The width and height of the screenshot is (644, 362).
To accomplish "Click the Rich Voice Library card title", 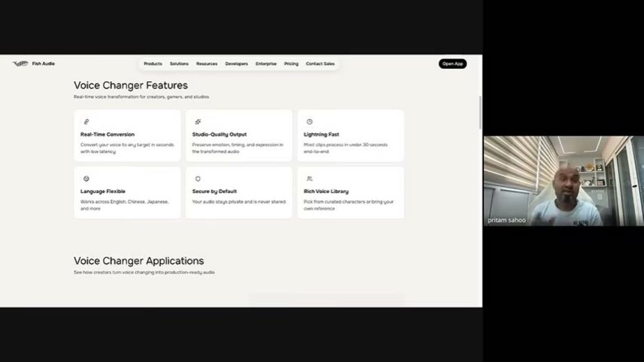I will pyautogui.click(x=326, y=191).
